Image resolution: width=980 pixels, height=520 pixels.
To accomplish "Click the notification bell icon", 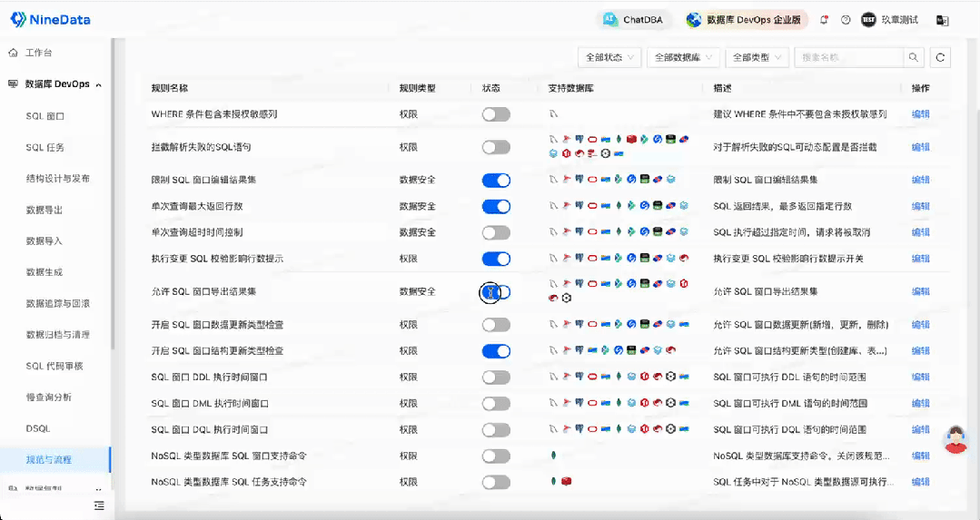I will [824, 20].
